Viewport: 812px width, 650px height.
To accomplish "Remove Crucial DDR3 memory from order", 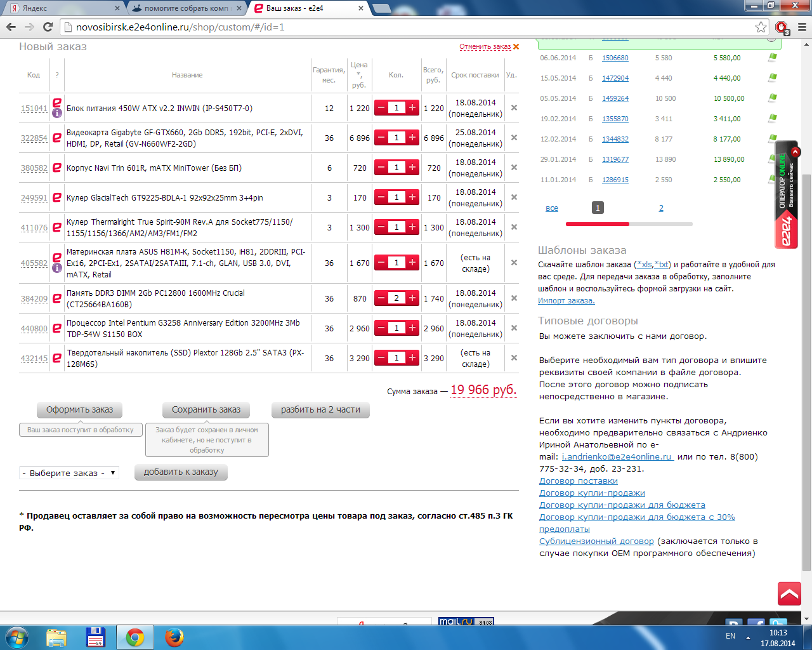I will pyautogui.click(x=514, y=298).
